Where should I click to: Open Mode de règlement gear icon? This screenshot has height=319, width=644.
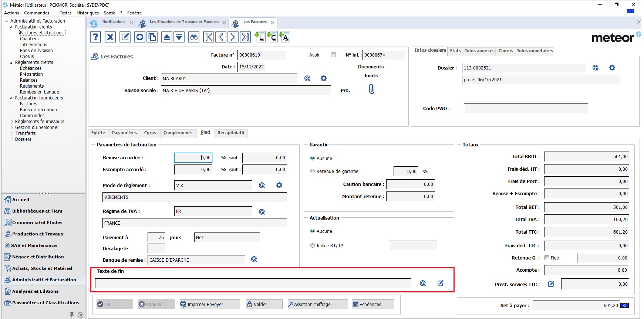click(x=279, y=185)
